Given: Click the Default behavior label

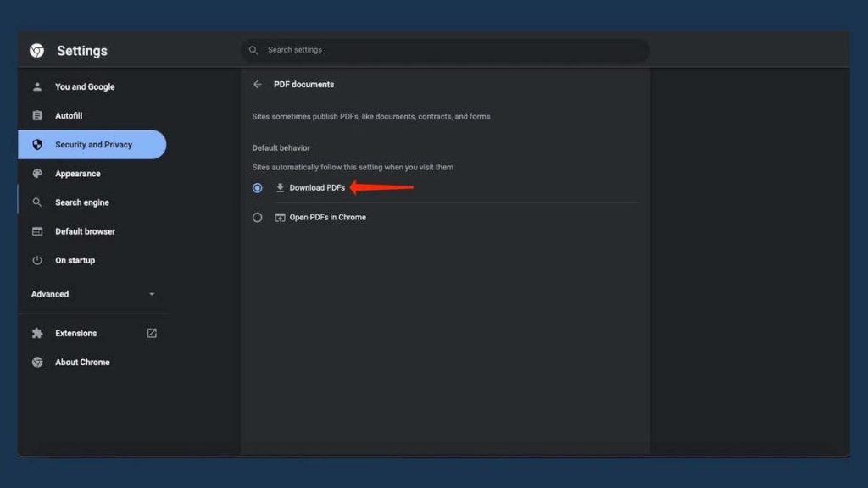Looking at the screenshot, I should [281, 147].
